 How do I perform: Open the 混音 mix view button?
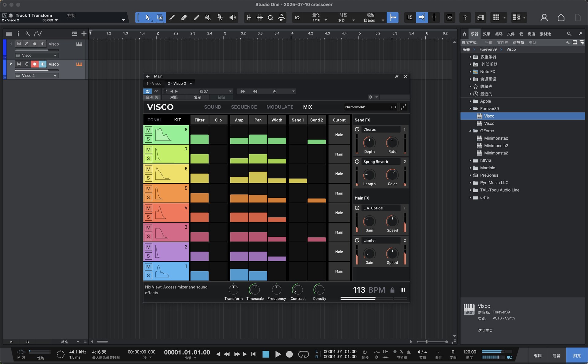(x=556, y=355)
